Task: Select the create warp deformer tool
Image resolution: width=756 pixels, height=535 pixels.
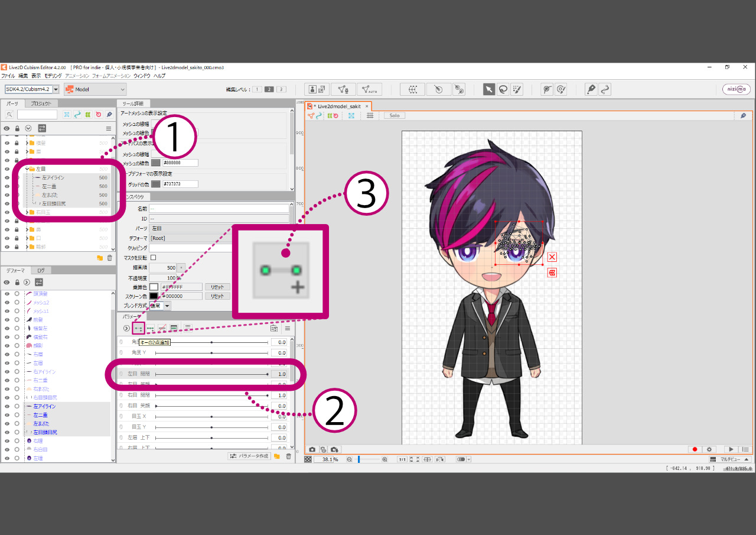Action: click(413, 89)
